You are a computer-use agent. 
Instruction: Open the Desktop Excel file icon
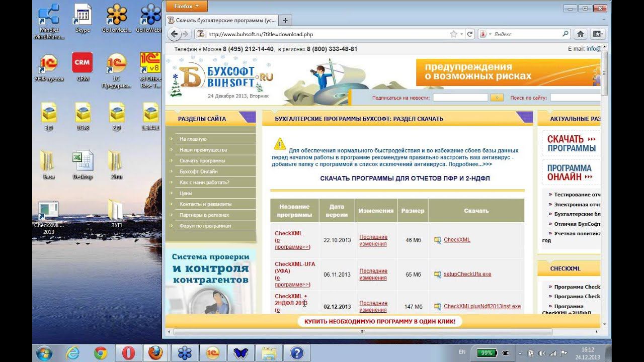click(x=83, y=165)
